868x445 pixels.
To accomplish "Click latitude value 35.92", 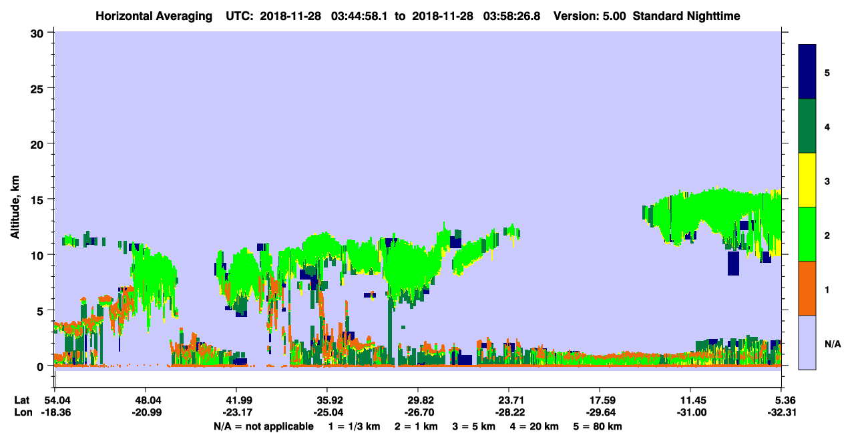I will coord(327,400).
